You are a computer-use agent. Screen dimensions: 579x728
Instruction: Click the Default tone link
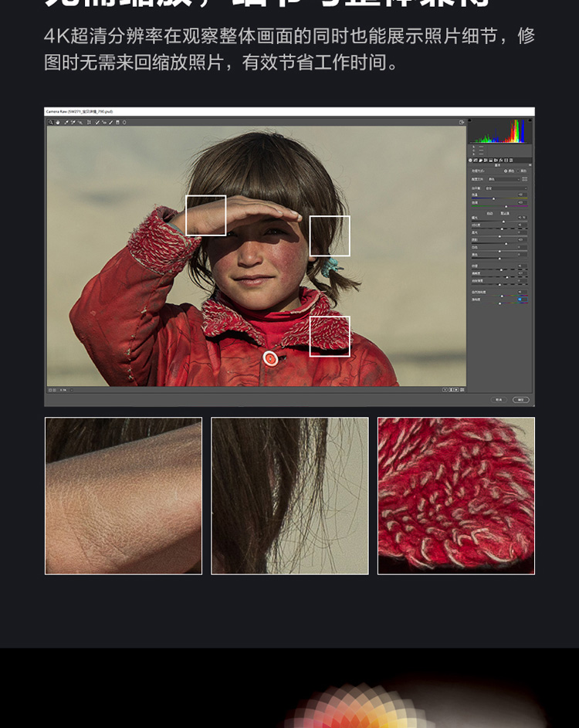[x=505, y=213]
